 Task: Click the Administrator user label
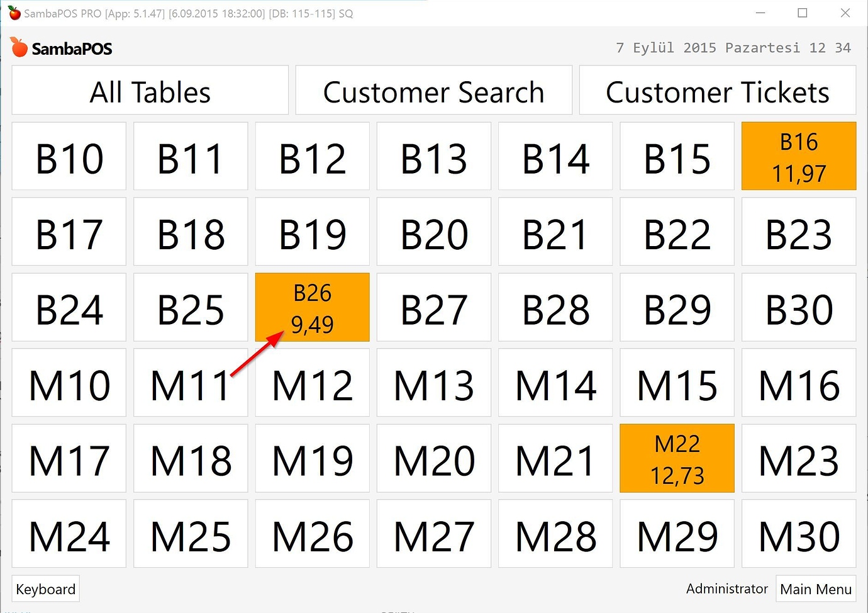(x=726, y=588)
